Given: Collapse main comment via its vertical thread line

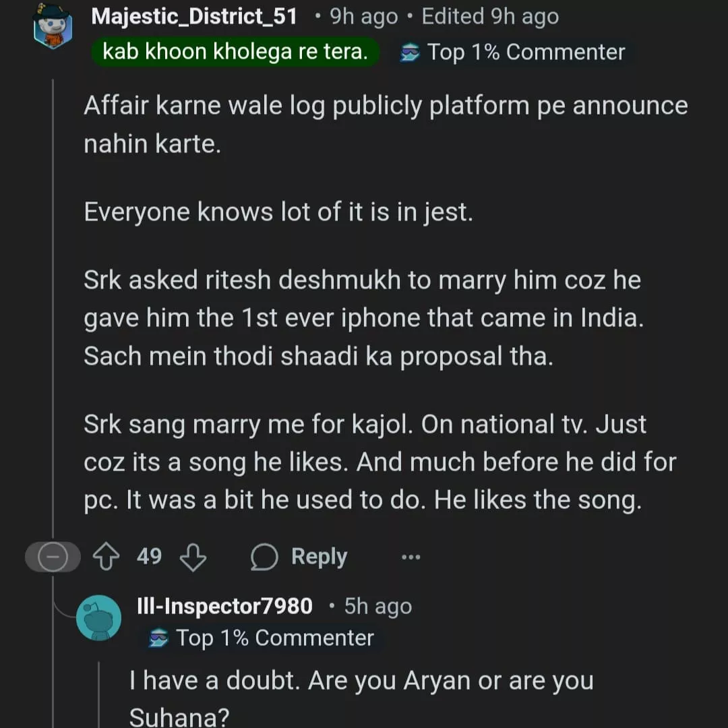Looking at the screenshot, I should [53, 303].
